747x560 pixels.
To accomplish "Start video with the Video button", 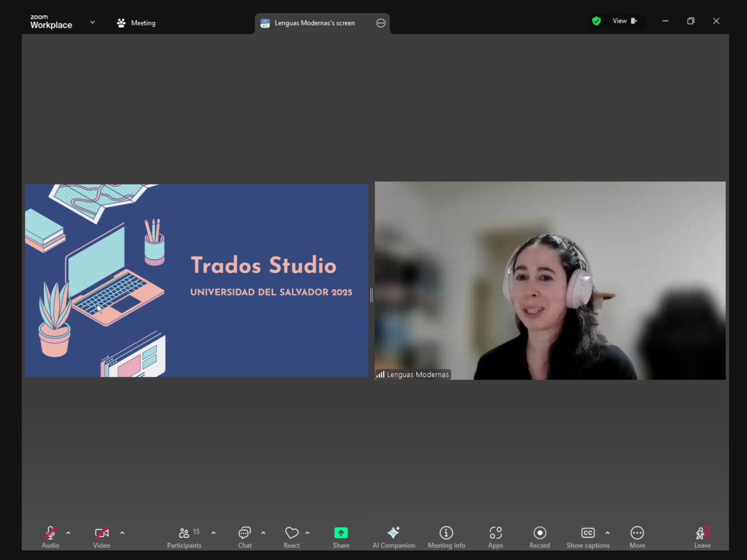I will 102,537.
